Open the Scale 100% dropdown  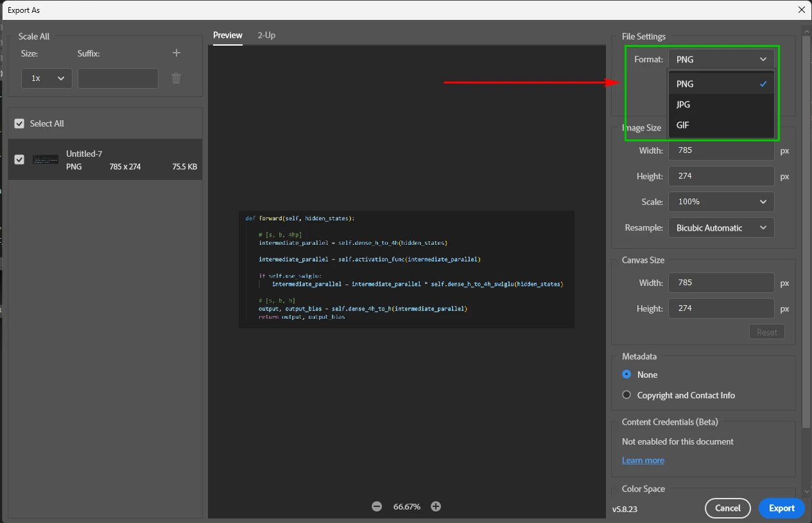click(721, 202)
